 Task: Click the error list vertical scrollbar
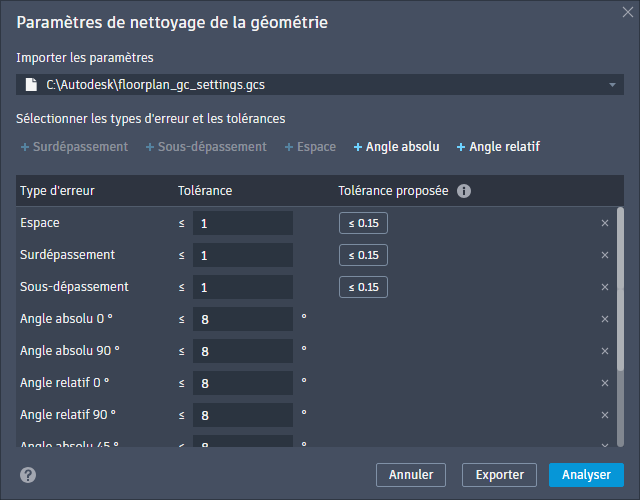coord(620,290)
